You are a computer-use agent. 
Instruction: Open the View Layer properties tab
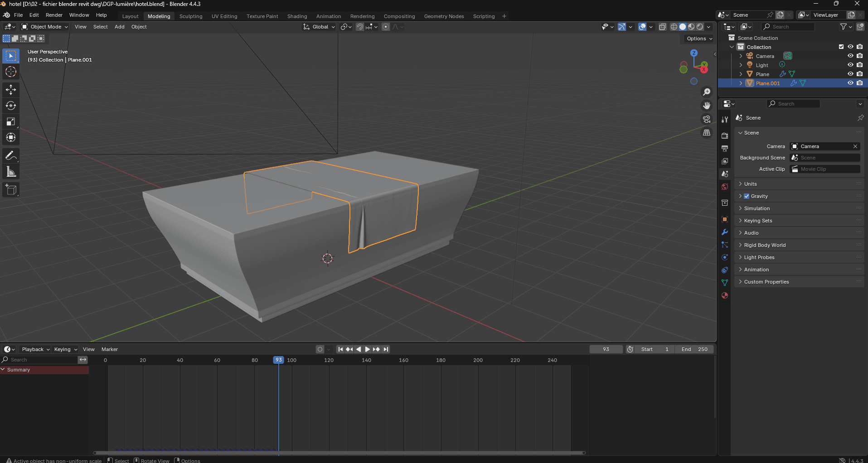pos(725,161)
